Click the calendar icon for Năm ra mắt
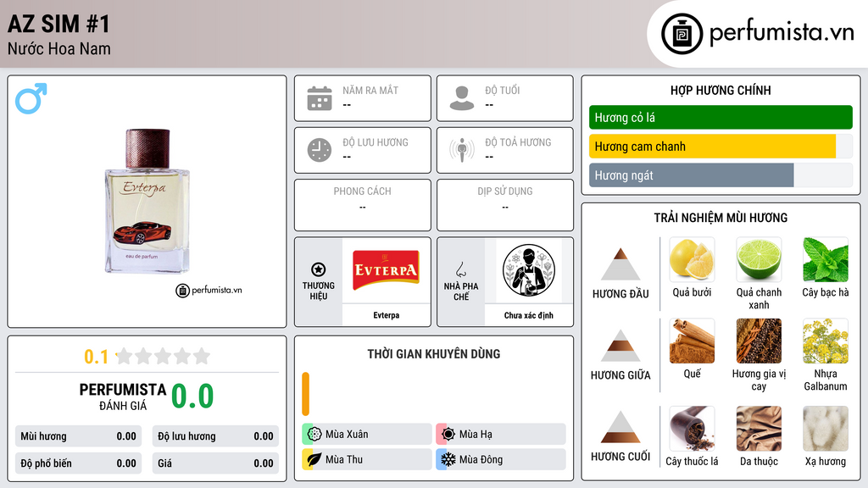The image size is (868, 488). (320, 98)
